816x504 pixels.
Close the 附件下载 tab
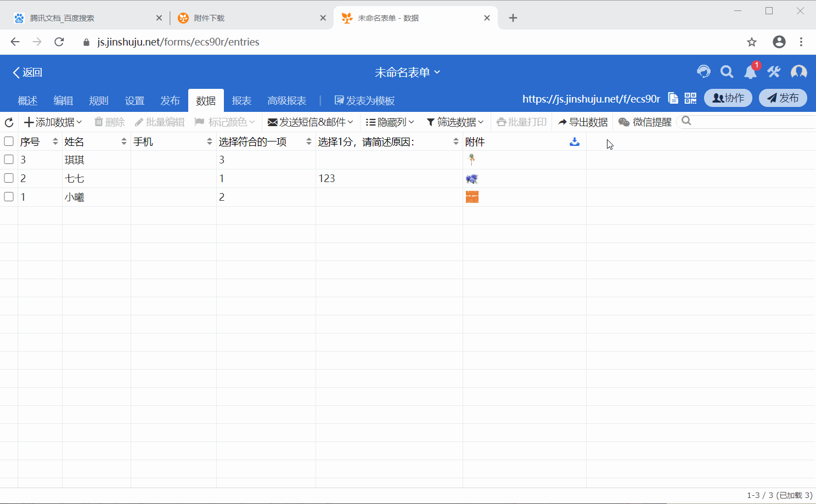pos(323,18)
